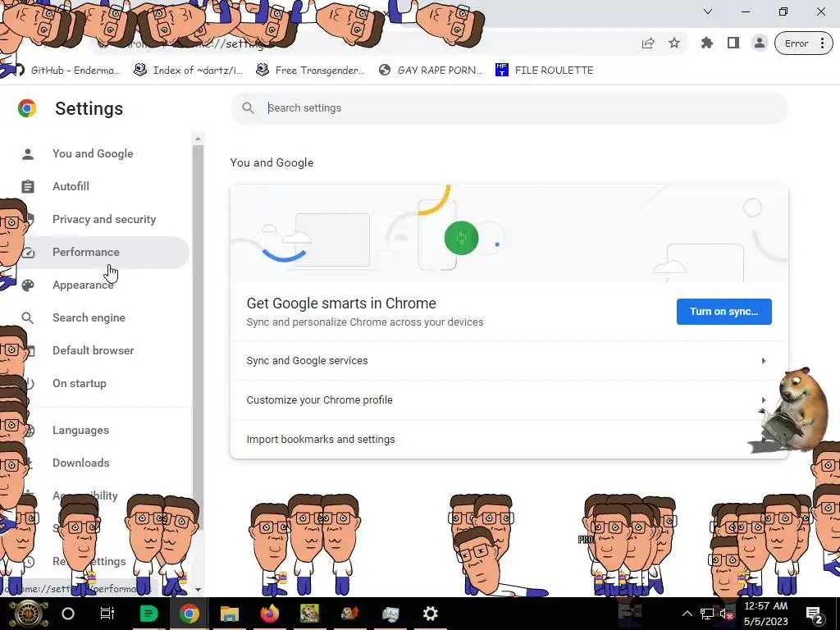Expand Sync and Google services row

[509, 361]
